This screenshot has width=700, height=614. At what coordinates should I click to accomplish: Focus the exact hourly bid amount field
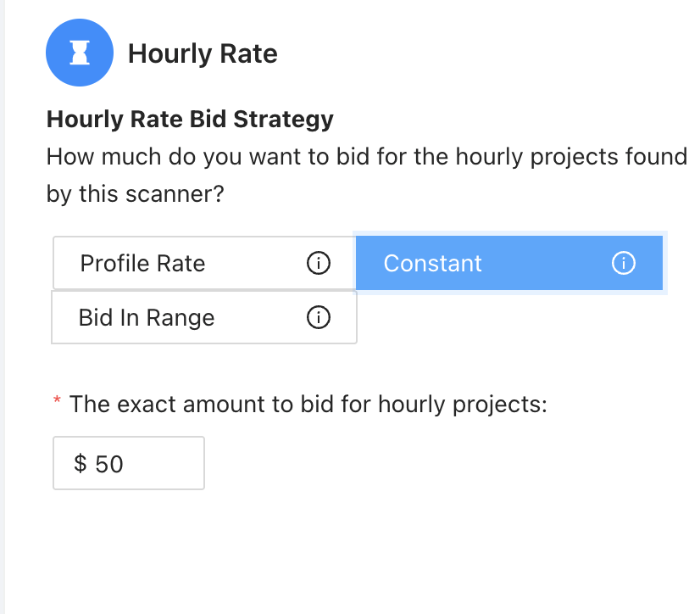(129, 463)
